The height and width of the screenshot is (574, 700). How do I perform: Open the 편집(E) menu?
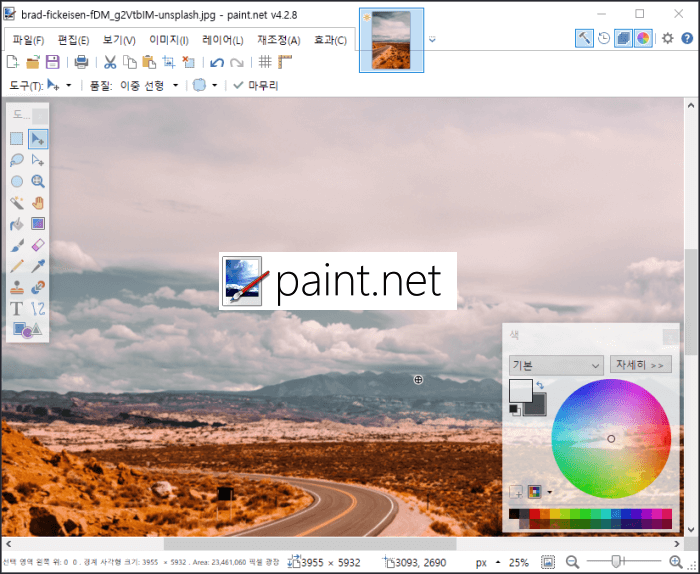pyautogui.click(x=73, y=40)
